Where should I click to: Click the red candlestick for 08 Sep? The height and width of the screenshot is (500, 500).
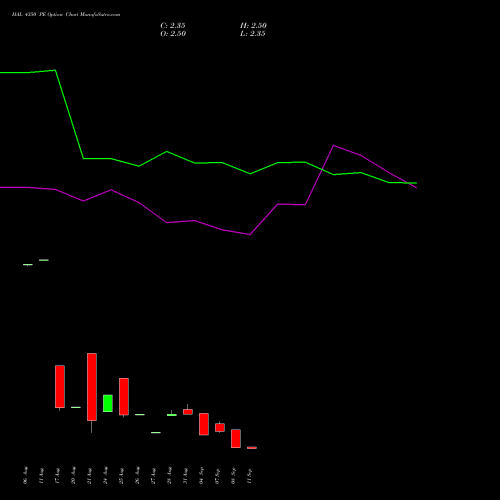click(x=236, y=439)
